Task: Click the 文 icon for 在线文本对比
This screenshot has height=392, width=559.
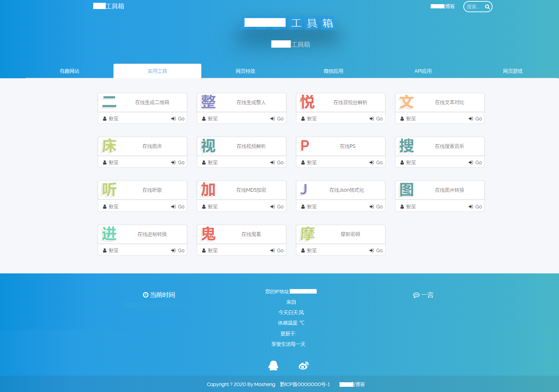Action: point(407,102)
